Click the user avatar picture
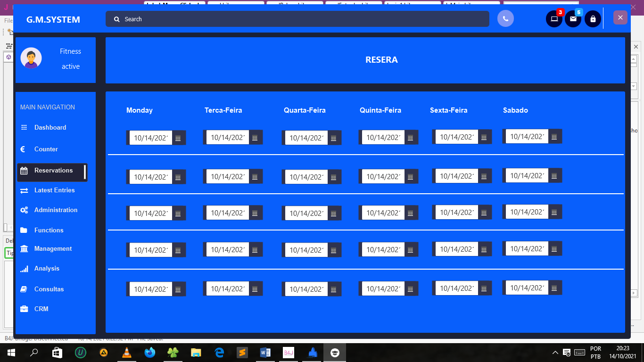This screenshot has width=644, height=362. (x=31, y=58)
